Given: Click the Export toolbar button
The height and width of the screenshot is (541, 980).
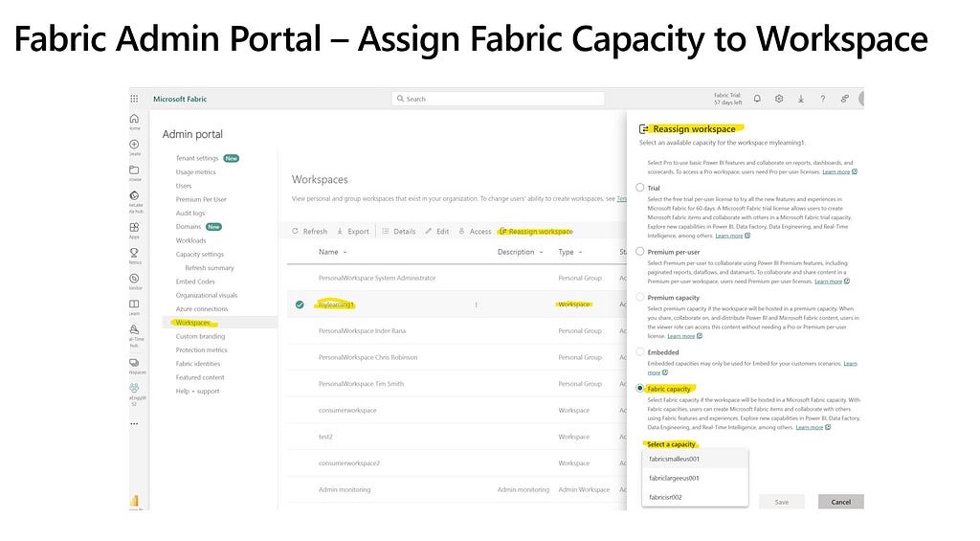Looking at the screenshot, I should point(353,232).
